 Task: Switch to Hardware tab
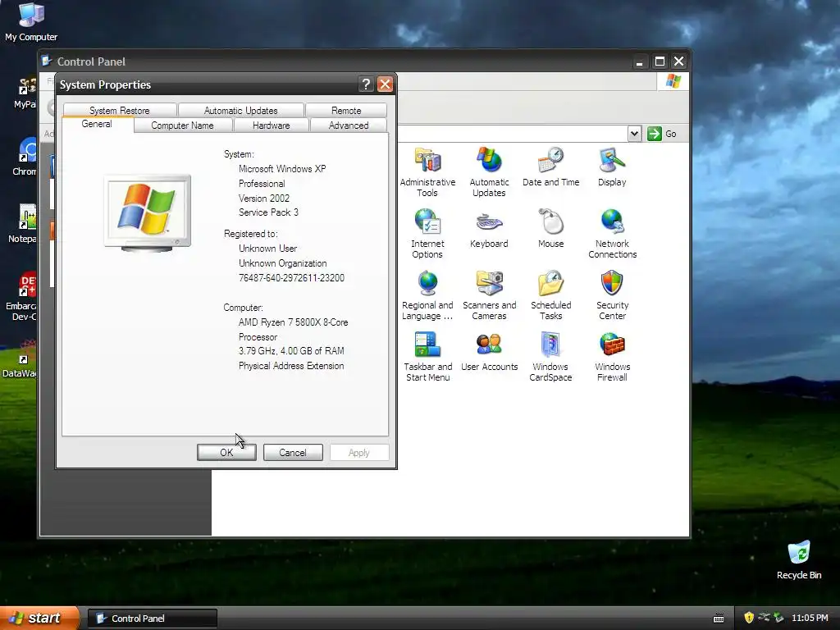pos(271,126)
